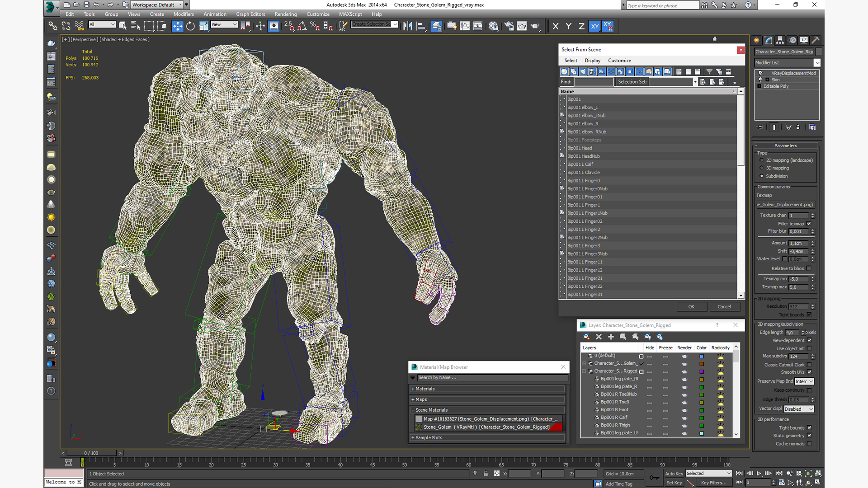868x488 pixels.
Task: Open the Graph Editors menu
Action: tap(250, 14)
